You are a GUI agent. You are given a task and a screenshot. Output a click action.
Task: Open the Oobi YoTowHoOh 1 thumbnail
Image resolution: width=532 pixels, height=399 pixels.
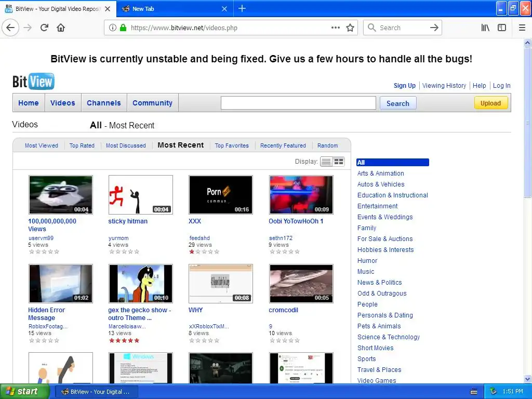coord(301,195)
